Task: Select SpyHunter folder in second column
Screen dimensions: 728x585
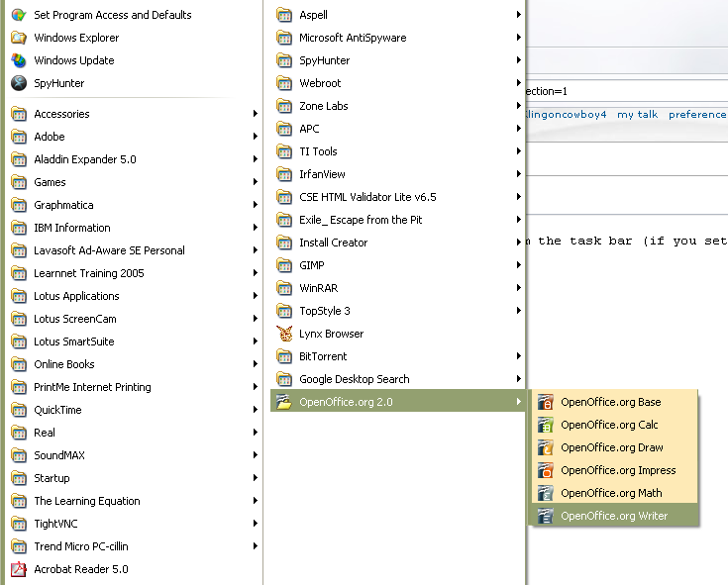Action: 398,60
